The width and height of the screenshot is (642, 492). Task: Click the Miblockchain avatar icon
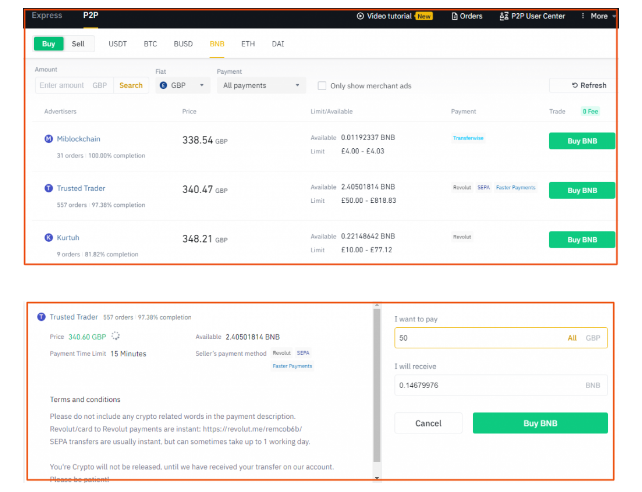point(48,139)
